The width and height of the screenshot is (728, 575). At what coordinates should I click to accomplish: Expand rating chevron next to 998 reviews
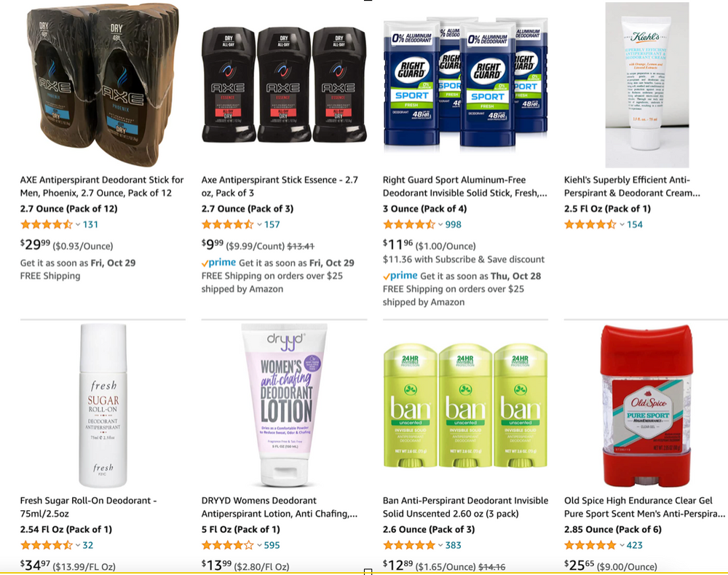(x=440, y=225)
